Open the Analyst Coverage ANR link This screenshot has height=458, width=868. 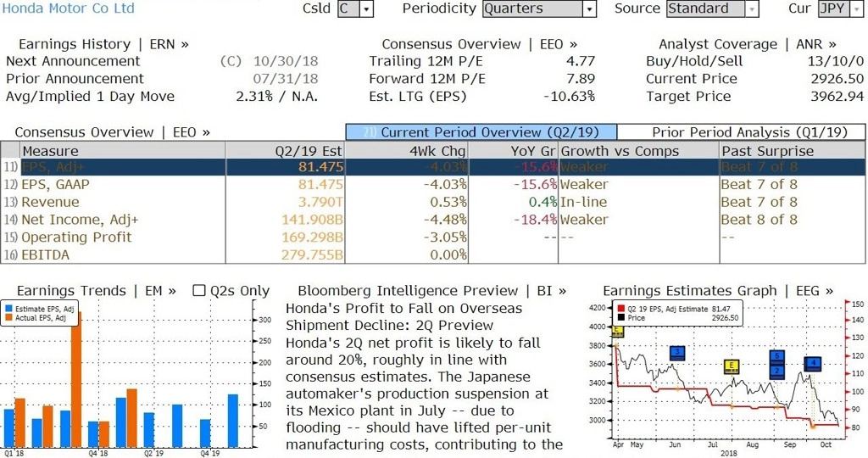tap(747, 44)
